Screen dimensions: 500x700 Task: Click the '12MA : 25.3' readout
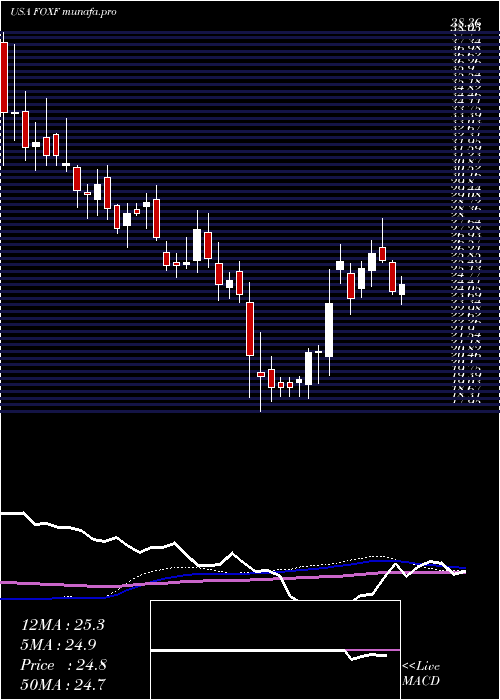pyautogui.click(x=63, y=625)
